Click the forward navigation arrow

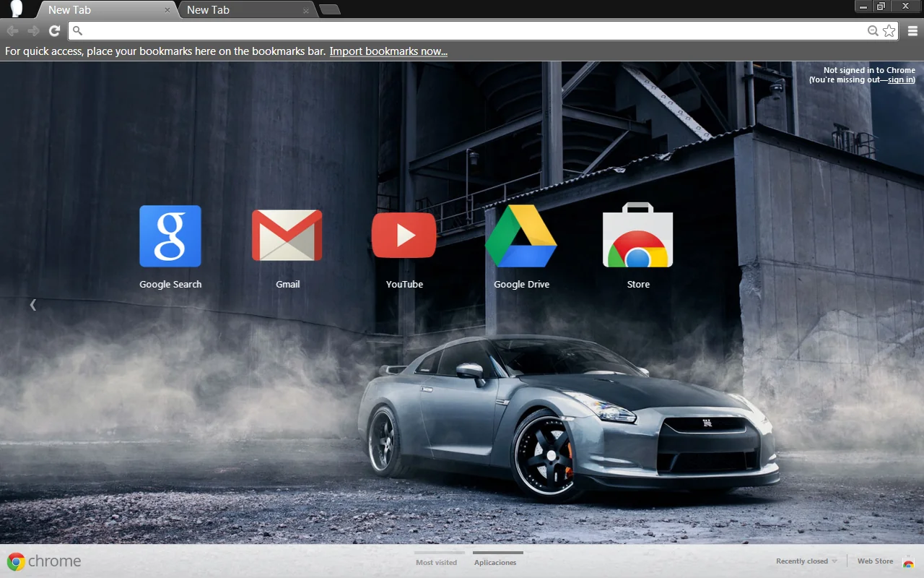[x=33, y=30]
